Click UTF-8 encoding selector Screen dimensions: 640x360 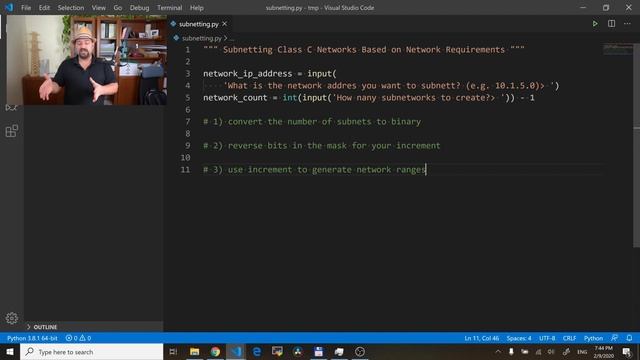tap(547, 338)
